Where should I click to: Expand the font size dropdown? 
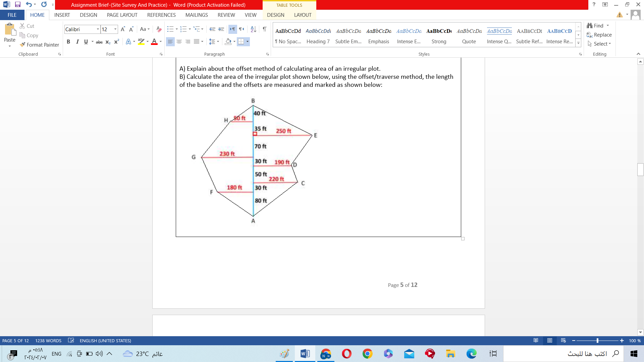pyautogui.click(x=115, y=29)
